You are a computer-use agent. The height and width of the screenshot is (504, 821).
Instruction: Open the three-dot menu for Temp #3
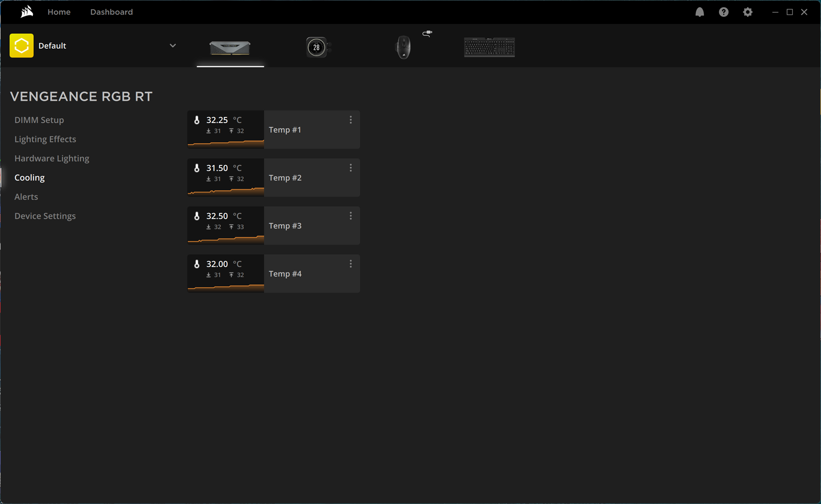[x=350, y=216]
